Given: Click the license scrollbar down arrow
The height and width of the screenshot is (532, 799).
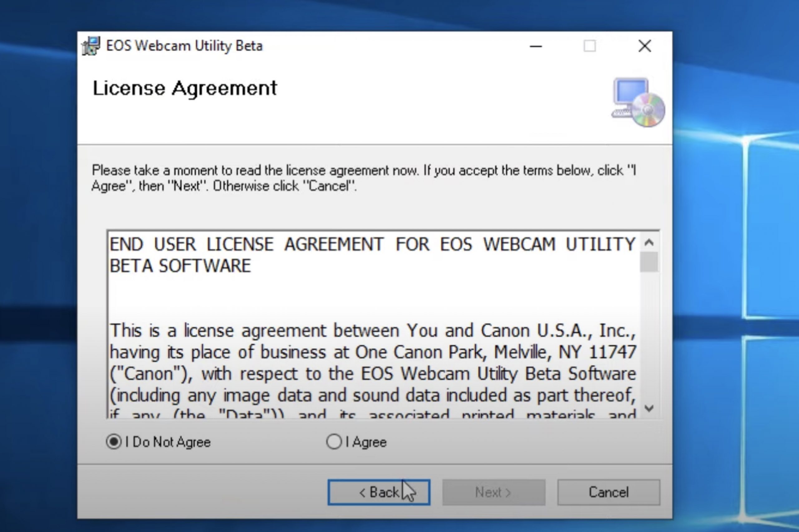Looking at the screenshot, I should click(649, 408).
